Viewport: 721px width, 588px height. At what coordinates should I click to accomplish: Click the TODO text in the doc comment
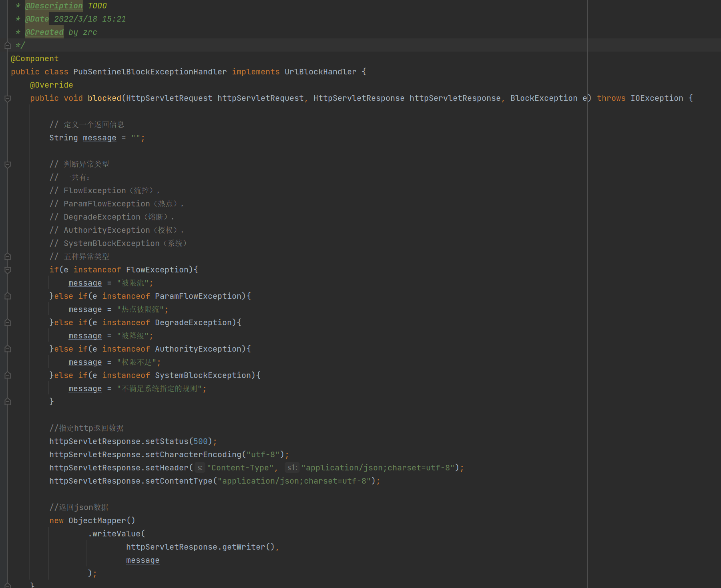pyautogui.click(x=97, y=6)
